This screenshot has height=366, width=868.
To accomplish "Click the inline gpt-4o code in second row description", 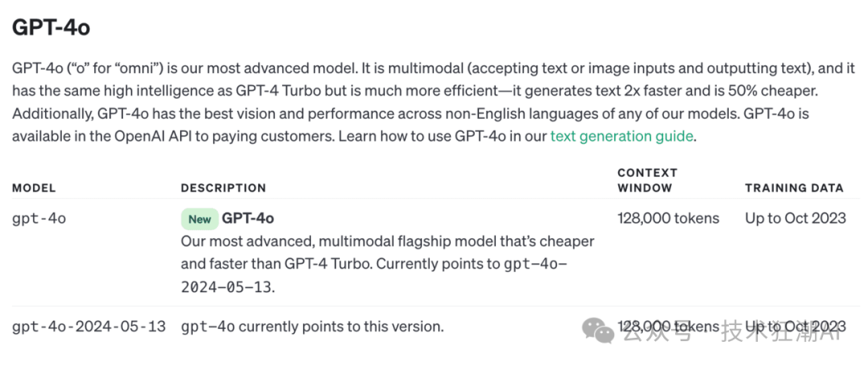I will coord(208,327).
